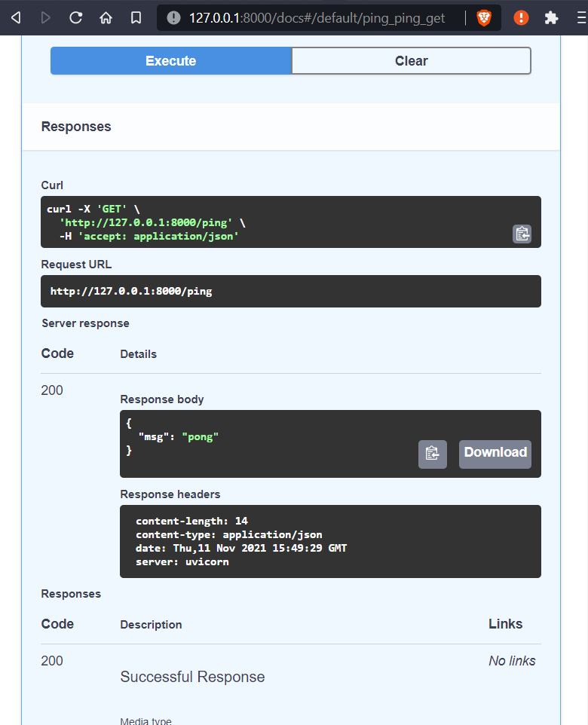Open the extensions puzzle icon
588x725 pixels.
pos(551,18)
